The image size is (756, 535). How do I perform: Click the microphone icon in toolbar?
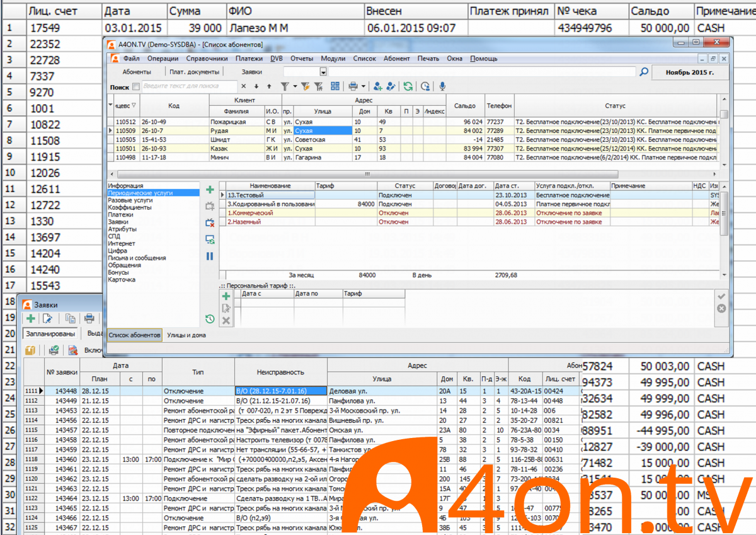coord(443,86)
